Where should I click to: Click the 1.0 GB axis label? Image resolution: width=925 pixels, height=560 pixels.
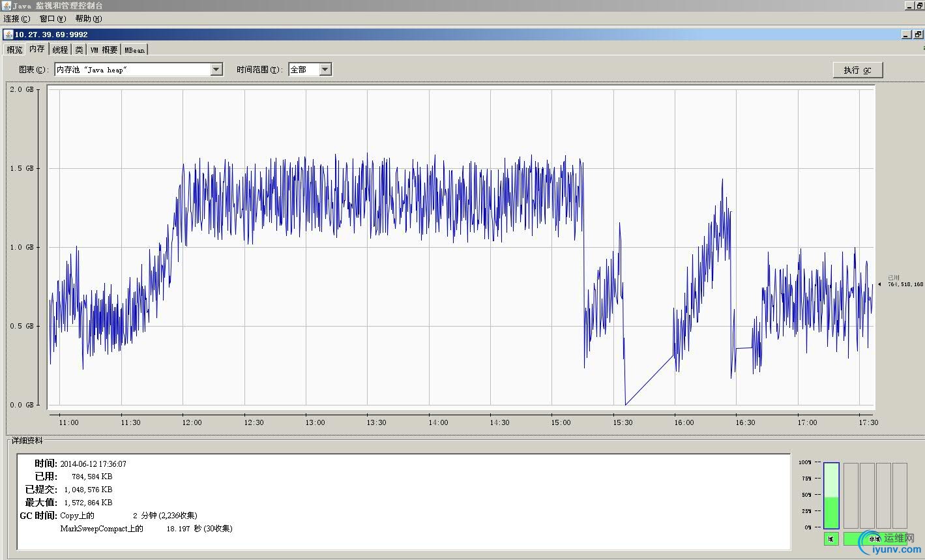pyautogui.click(x=21, y=247)
